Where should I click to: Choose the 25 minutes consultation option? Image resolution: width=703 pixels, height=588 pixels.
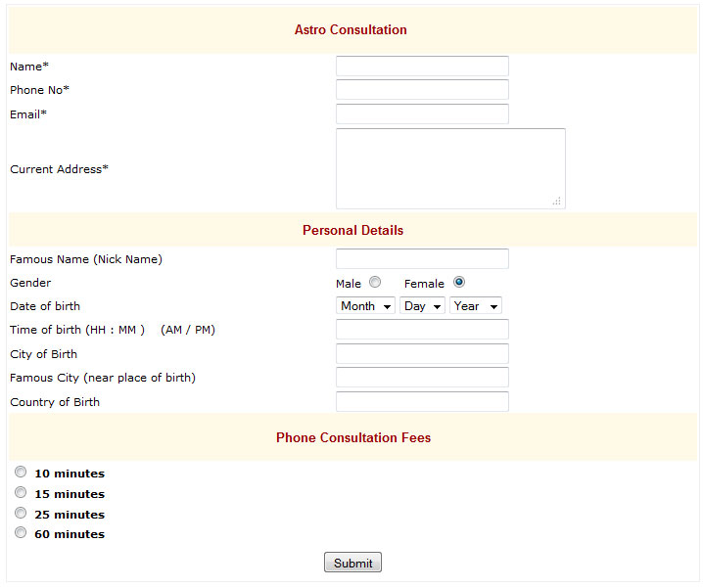click(x=21, y=513)
